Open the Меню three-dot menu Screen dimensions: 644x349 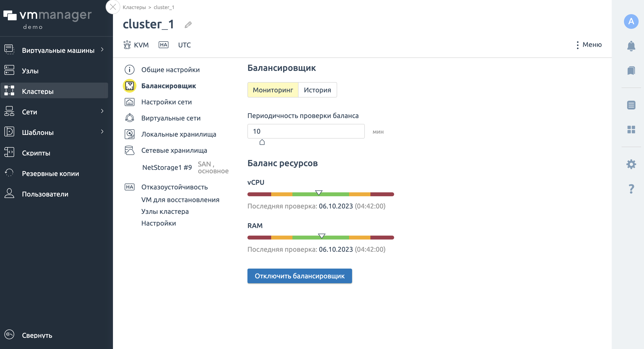pyautogui.click(x=588, y=45)
